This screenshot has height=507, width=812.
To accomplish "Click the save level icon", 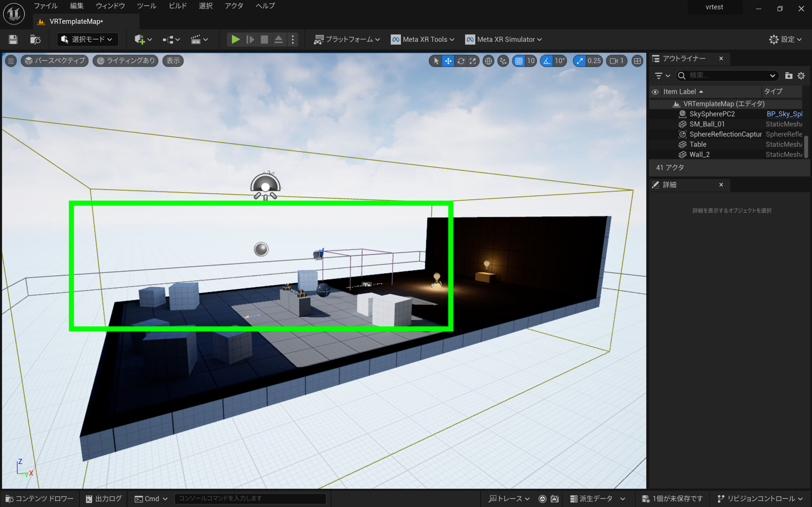I will [x=13, y=40].
